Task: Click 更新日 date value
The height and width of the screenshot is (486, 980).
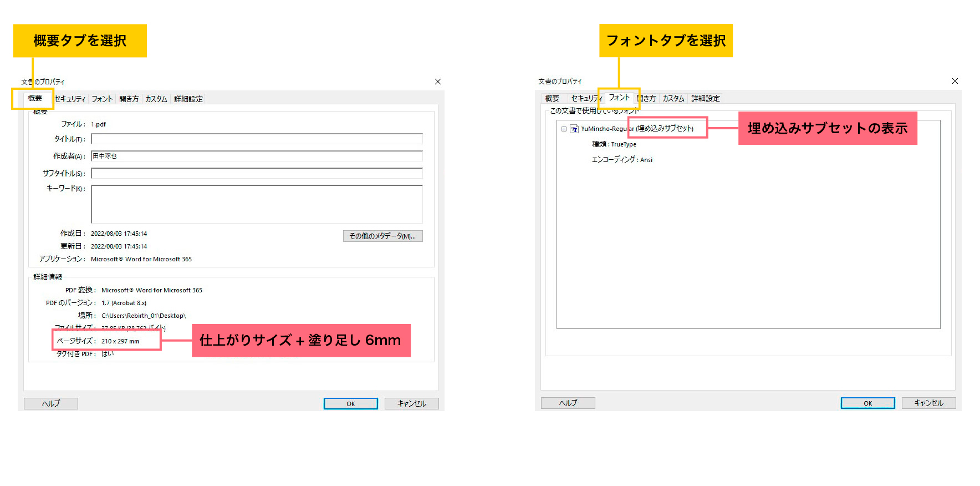Action: (119, 246)
